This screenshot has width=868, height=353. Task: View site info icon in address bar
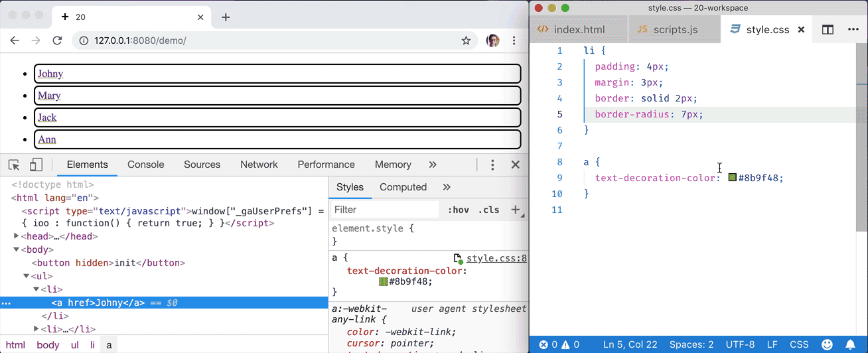click(x=84, y=40)
